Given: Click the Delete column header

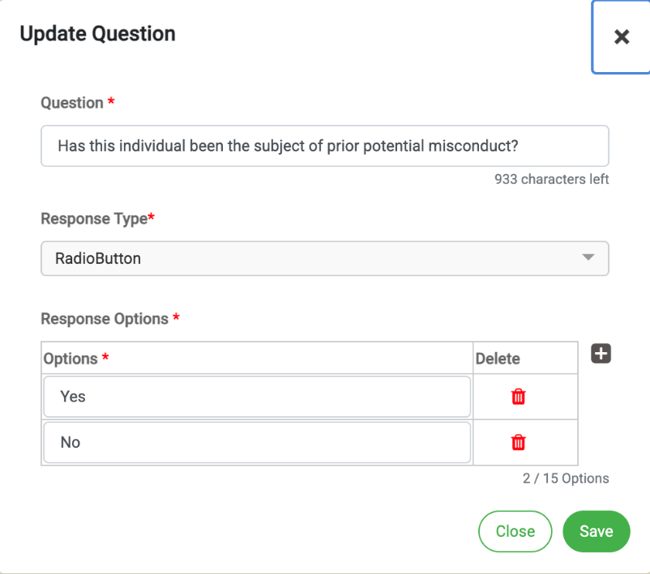Looking at the screenshot, I should pos(497,359).
